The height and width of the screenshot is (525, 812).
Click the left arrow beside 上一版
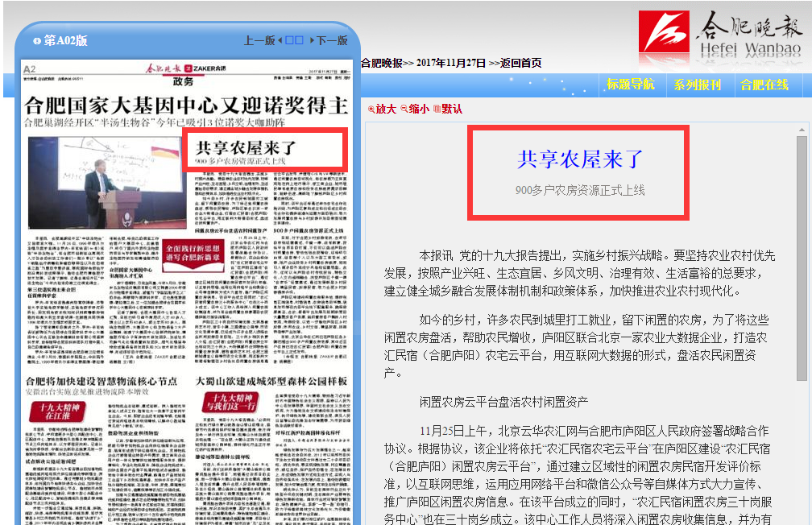(x=280, y=40)
